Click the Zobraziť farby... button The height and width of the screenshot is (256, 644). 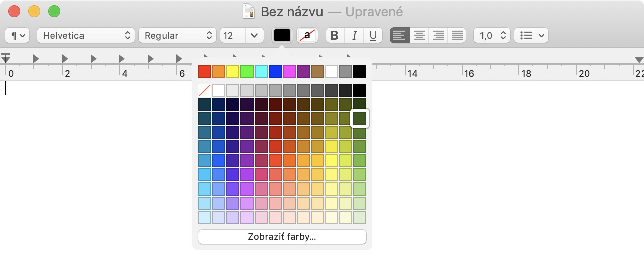pos(282,237)
